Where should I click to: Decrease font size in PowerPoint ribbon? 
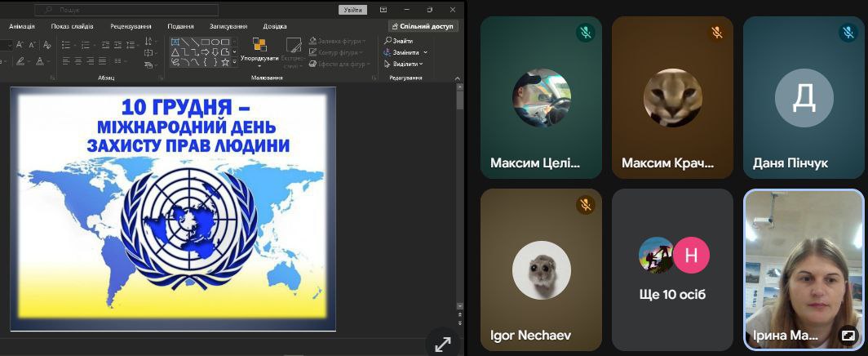(x=33, y=44)
